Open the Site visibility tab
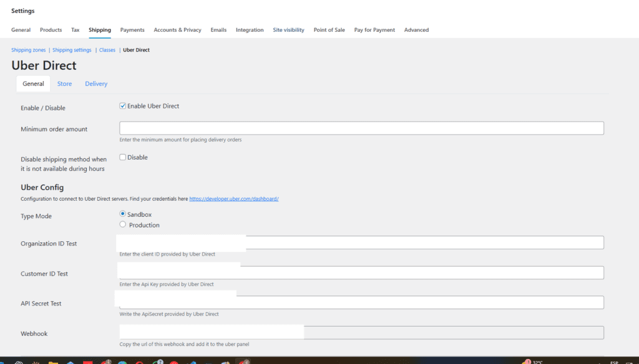 (288, 30)
